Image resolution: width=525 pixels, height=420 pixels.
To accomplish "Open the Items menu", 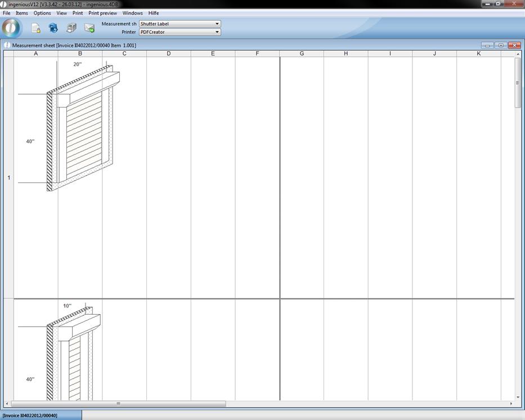I will [22, 13].
